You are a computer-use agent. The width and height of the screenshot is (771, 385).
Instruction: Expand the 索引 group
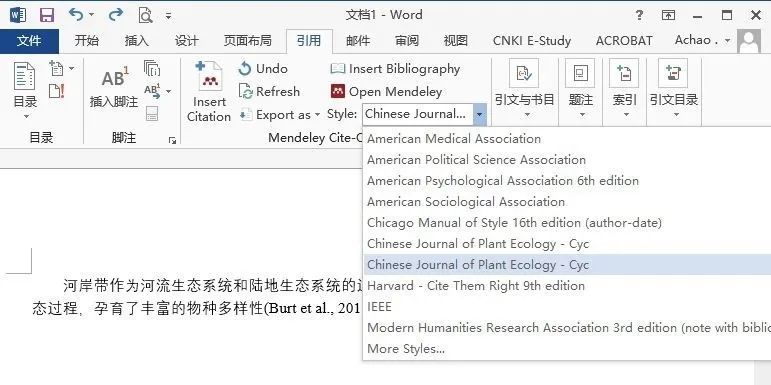click(624, 90)
